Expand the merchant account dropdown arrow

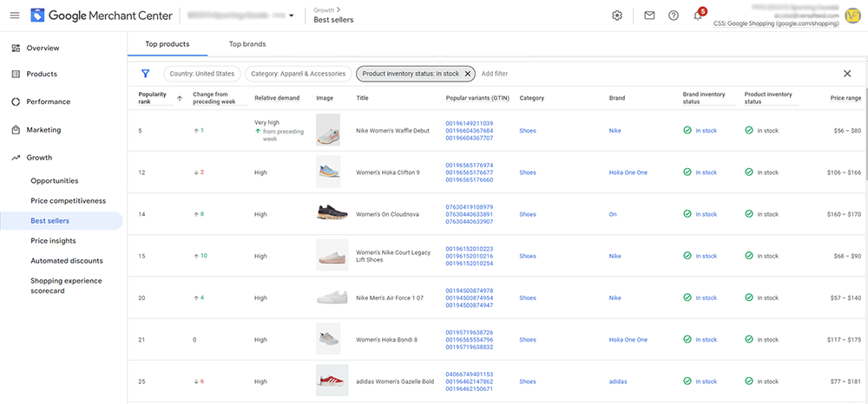(292, 16)
